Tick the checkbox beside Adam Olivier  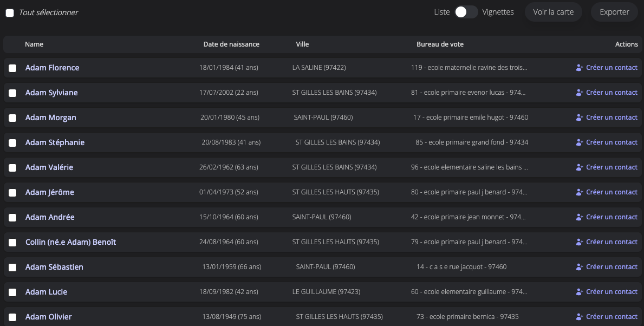click(x=12, y=317)
